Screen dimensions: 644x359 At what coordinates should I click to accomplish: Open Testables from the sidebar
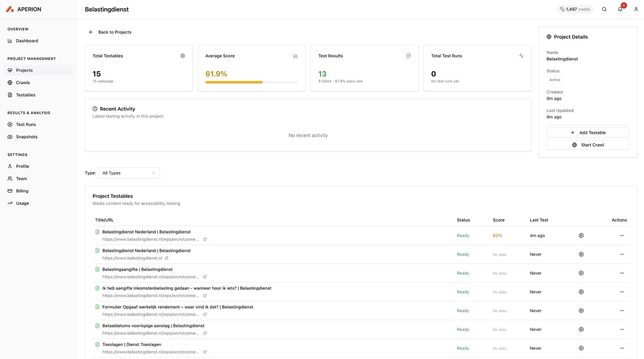pos(24,95)
